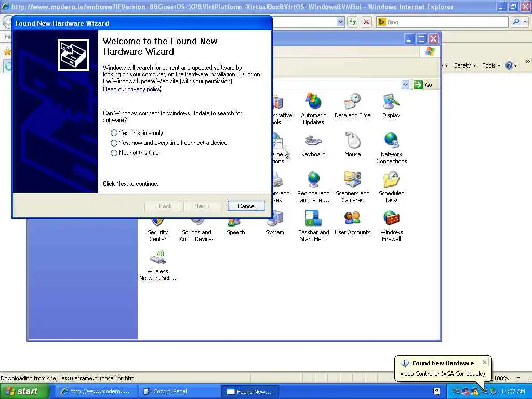Screen dimensions: 532x399
Task: Switch to Control Panel taskbar button
Action: point(179,391)
